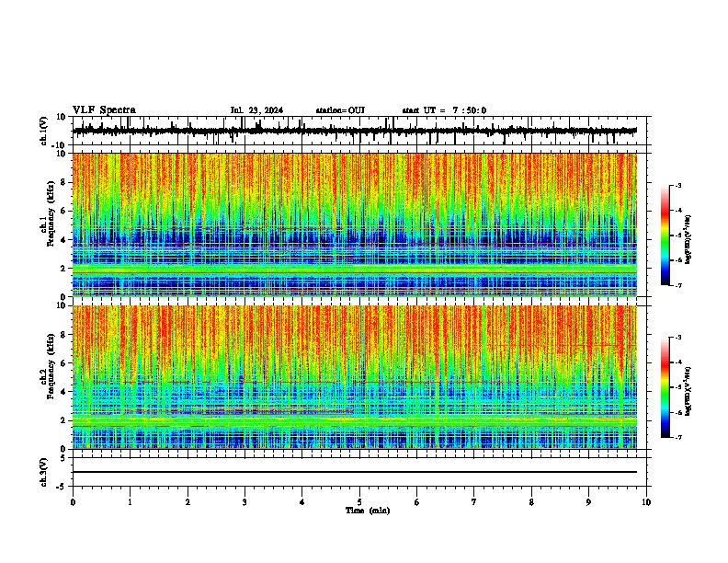Click the "-7" label on ch.2 color bar
Screen dimensions: 728x563
point(678,437)
